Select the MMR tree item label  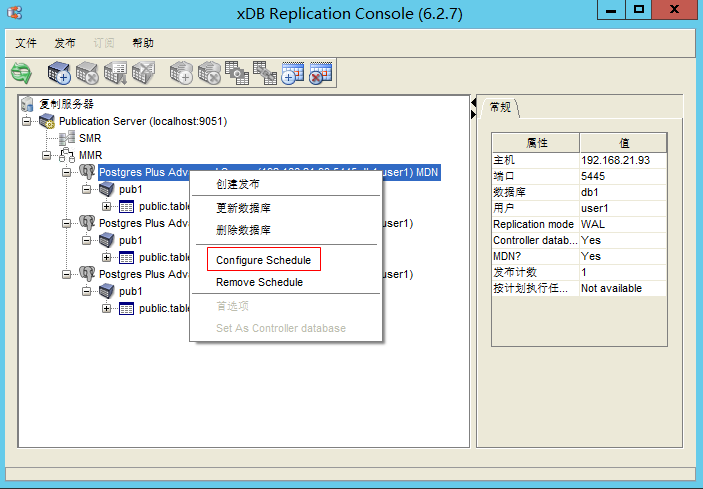tap(91, 155)
